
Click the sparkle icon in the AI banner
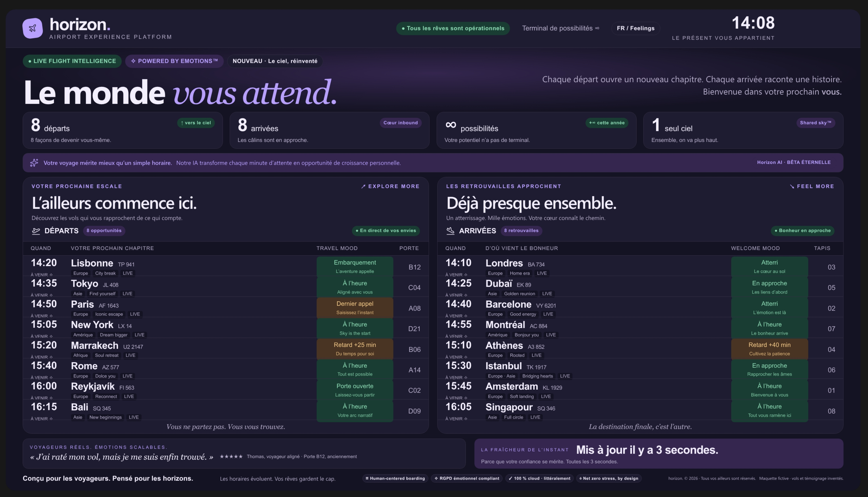tap(34, 163)
